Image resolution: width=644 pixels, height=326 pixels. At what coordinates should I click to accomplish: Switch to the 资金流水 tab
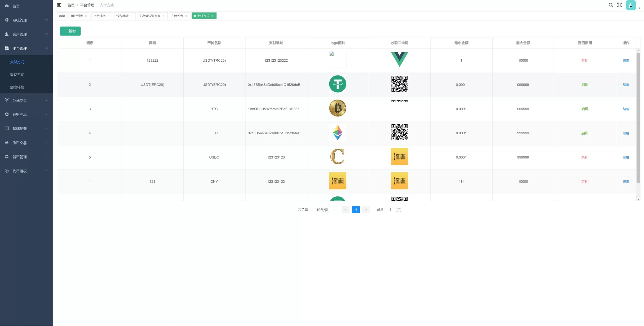click(x=100, y=16)
